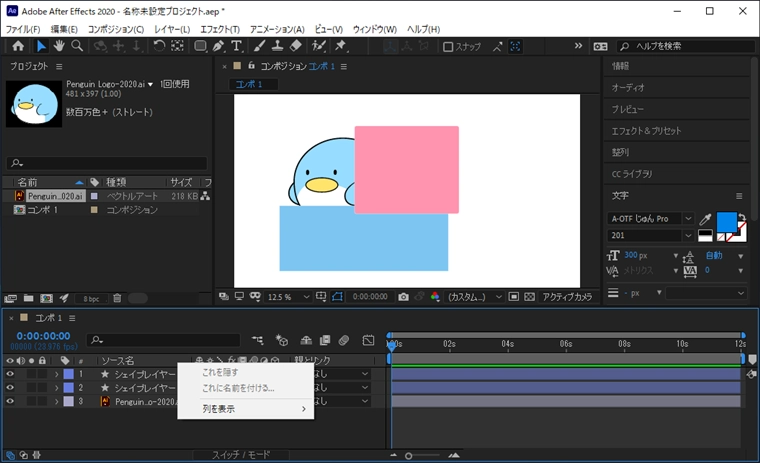Enable the Snap checkbox
Viewport: 760px width, 463px height.
448,47
